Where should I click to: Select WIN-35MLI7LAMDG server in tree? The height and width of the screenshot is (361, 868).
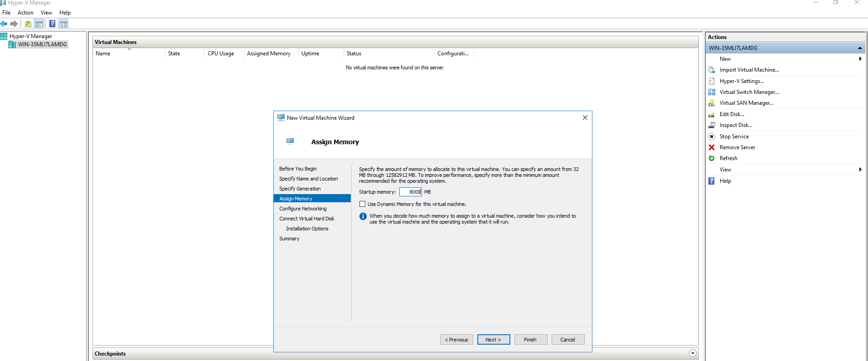click(x=42, y=44)
